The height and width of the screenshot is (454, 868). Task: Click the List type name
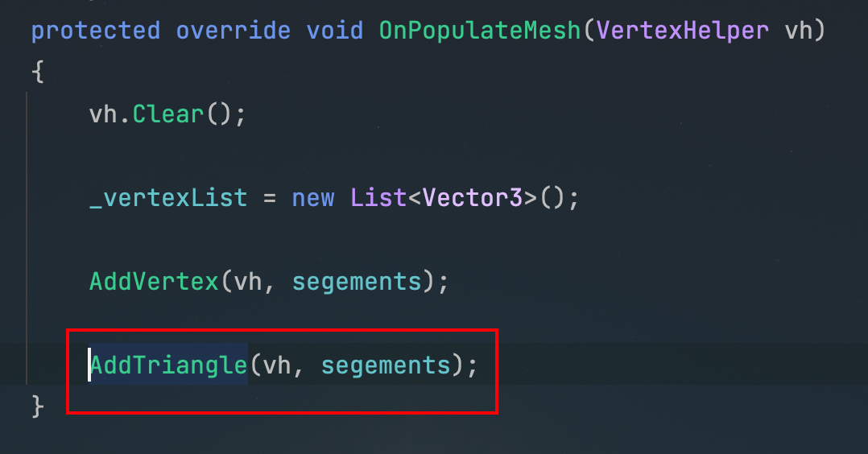tap(378, 198)
